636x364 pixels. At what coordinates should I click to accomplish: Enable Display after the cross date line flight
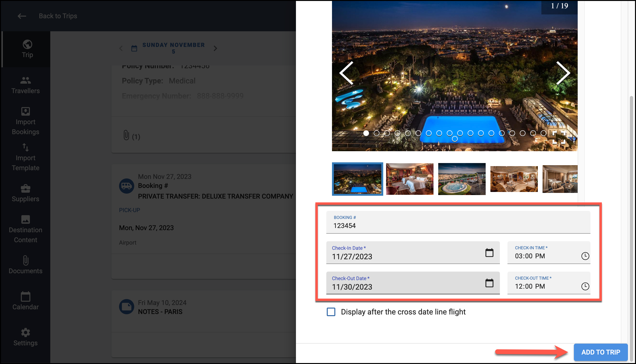tap(331, 312)
